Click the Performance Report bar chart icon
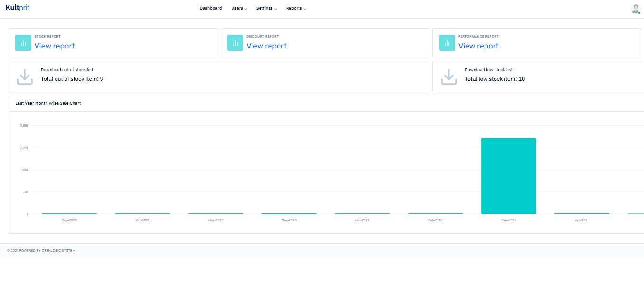Image resolution: width=644 pixels, height=287 pixels. tap(447, 43)
